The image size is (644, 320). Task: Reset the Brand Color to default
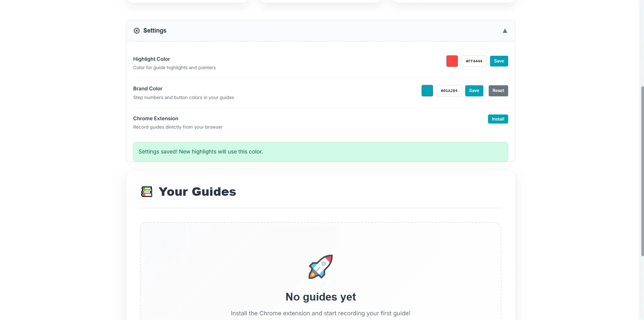pos(498,90)
